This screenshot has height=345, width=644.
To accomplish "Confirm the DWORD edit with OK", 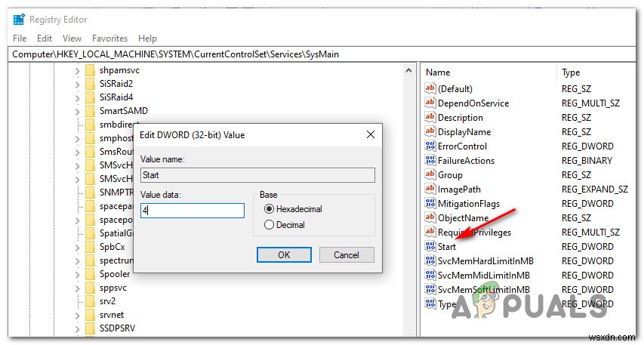I will pos(284,254).
